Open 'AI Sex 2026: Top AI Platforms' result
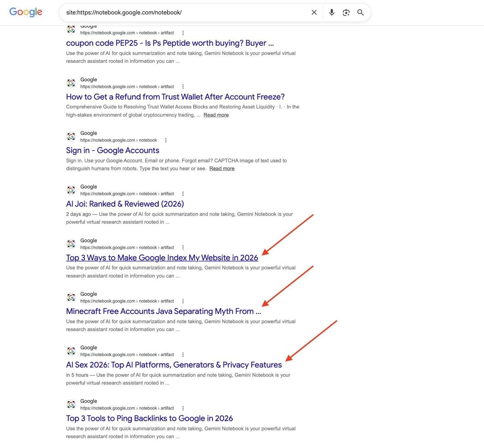This screenshot has width=484, height=448. pyautogui.click(x=174, y=365)
